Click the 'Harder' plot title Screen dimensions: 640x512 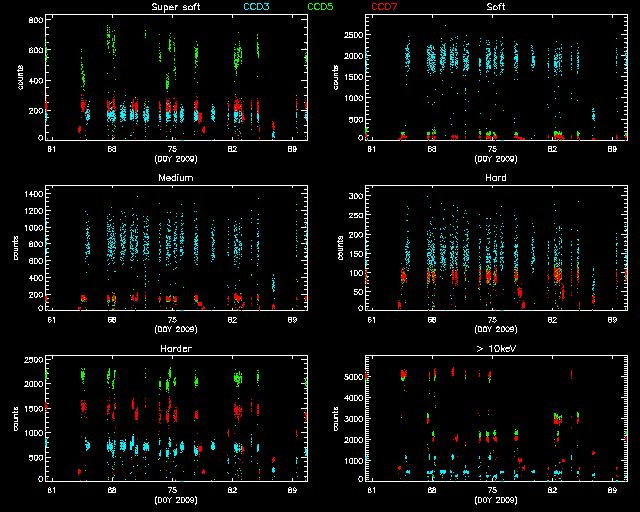175,348
